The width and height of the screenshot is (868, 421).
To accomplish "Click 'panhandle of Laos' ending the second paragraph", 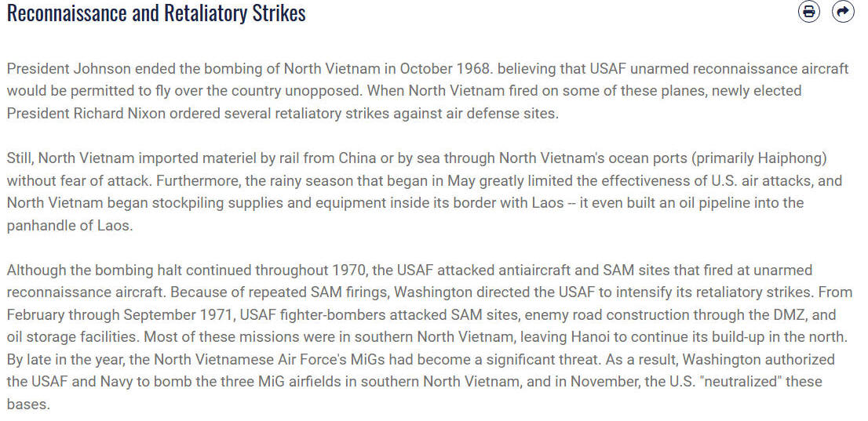I will tap(70, 226).
